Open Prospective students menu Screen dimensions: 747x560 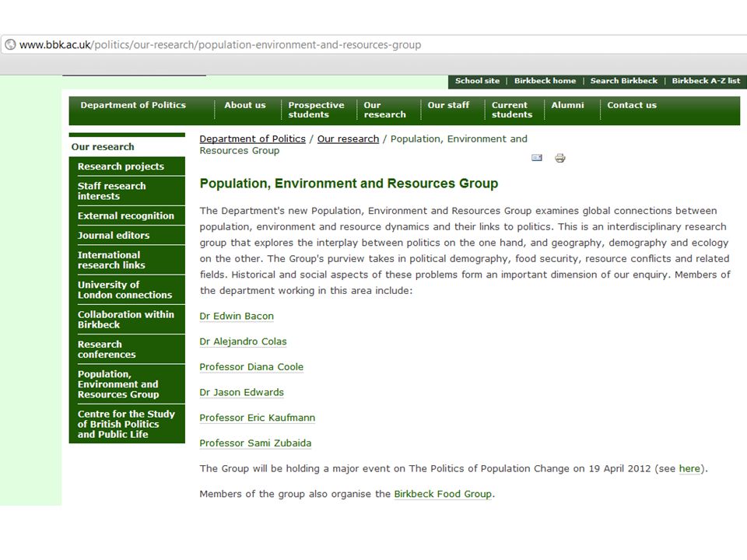pos(316,110)
